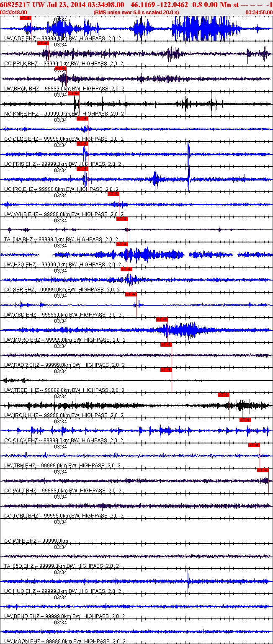The height and width of the screenshot is (644, 273).
Task: Select the red pick flag on UW.OSD trace
Action: pyautogui.click(x=131, y=294)
